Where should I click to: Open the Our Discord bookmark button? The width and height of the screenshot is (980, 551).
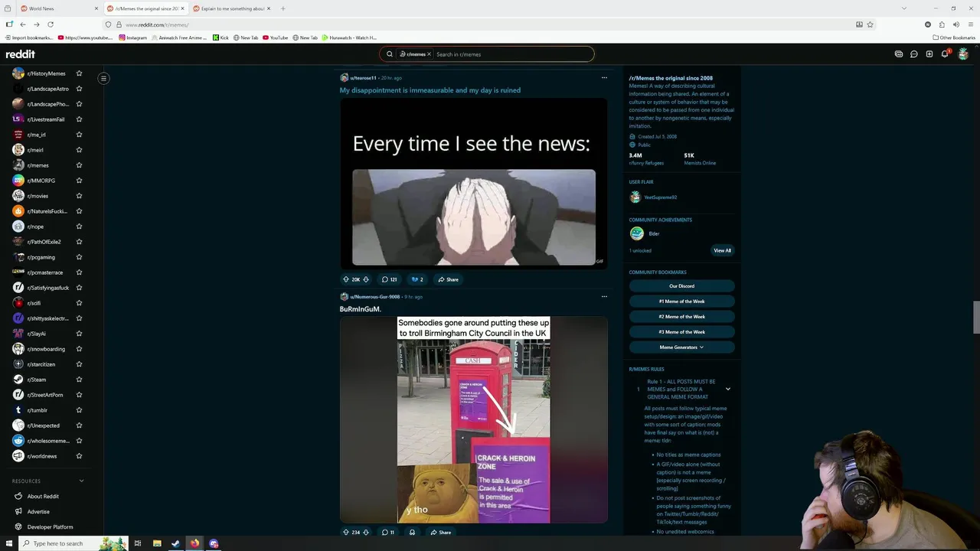point(681,286)
